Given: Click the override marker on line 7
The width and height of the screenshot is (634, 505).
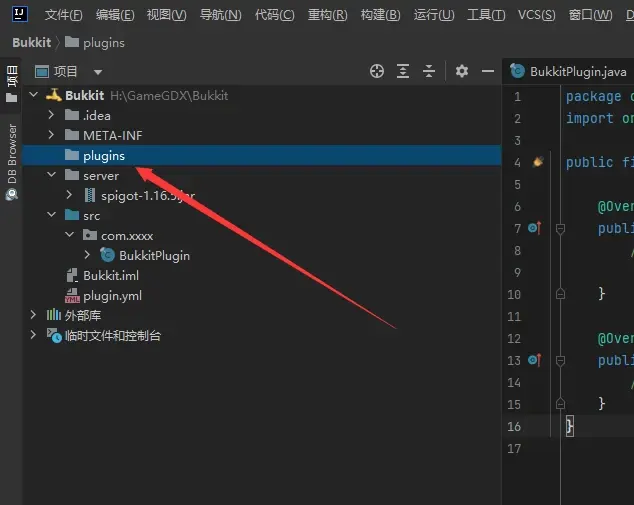Looking at the screenshot, I should click(535, 228).
